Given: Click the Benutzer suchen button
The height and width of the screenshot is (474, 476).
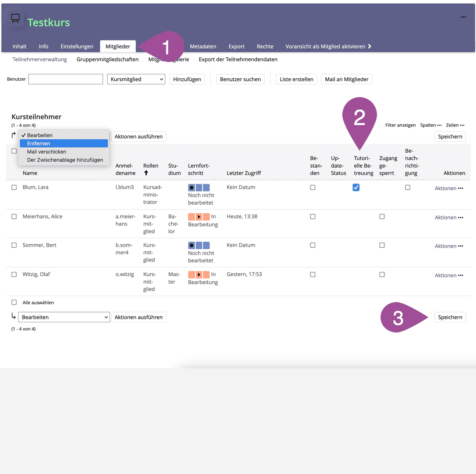Looking at the screenshot, I should (x=240, y=79).
